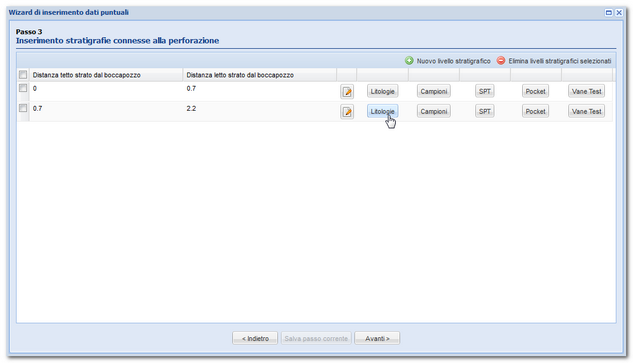Click the Nuovo livello stratigrafico label
The width and height of the screenshot is (633, 363).
pos(453,61)
